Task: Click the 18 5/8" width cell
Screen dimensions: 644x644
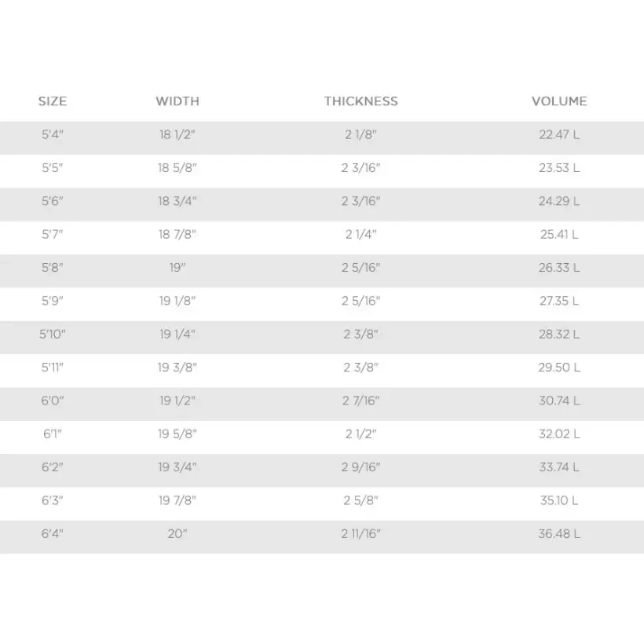Action: coord(177,168)
